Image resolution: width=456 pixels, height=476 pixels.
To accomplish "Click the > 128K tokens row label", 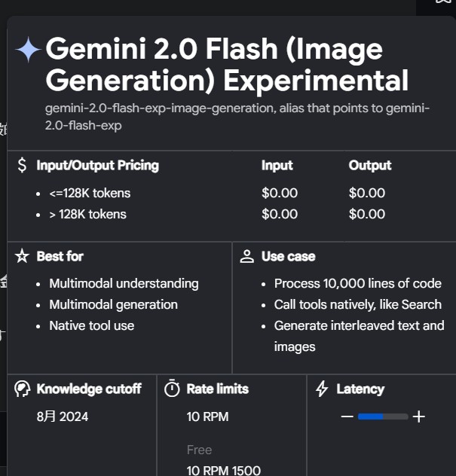I will click(87, 215).
